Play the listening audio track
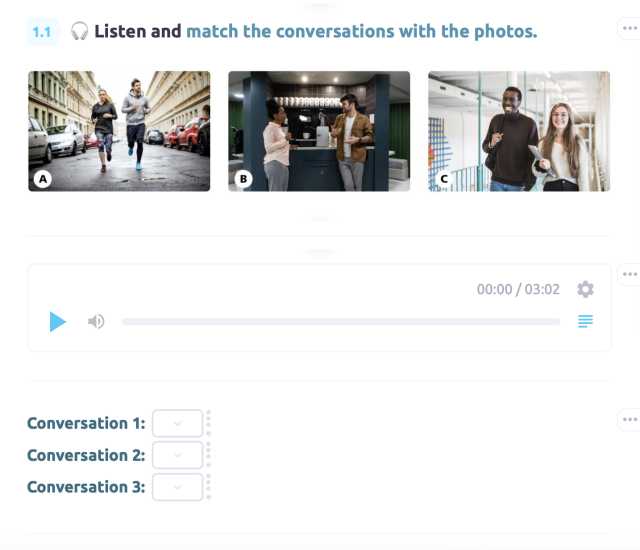Screen dimensions: 640x550 click(x=58, y=322)
